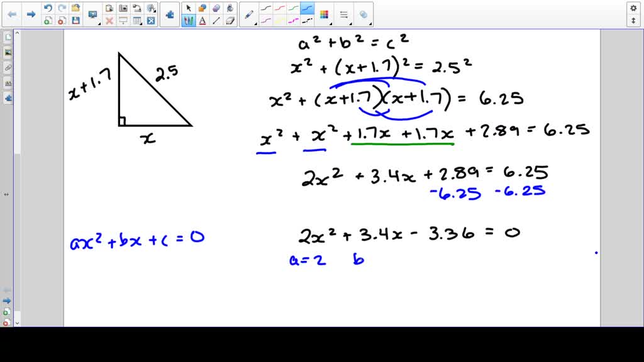The image size is (644, 362).
Task: Open the Line Style dropdown
Action: pyautogui.click(x=344, y=15)
